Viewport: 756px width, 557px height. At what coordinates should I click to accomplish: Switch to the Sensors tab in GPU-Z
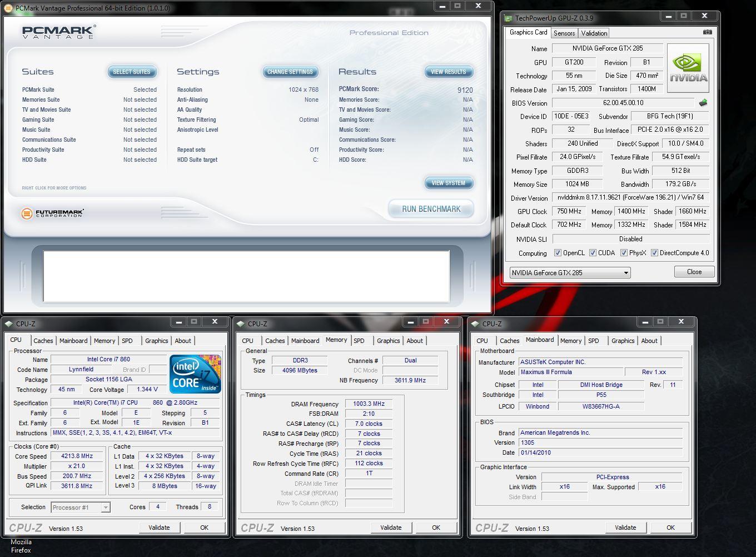564,33
